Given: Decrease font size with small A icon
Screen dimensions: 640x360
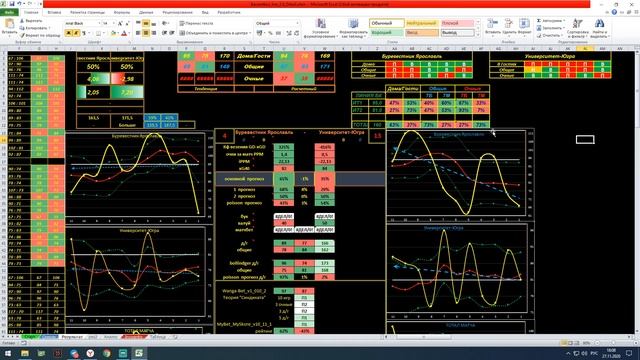Looking at the screenshot, I should [x=127, y=24].
